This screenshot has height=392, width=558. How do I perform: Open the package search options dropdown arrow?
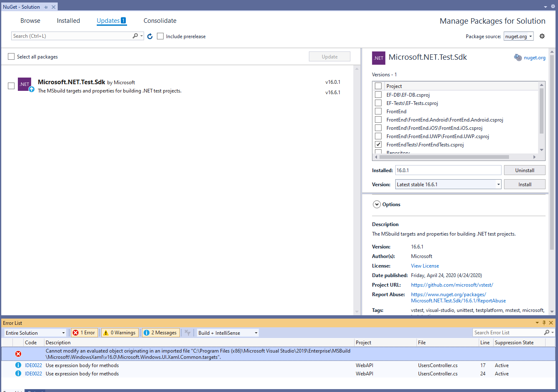pos(142,36)
